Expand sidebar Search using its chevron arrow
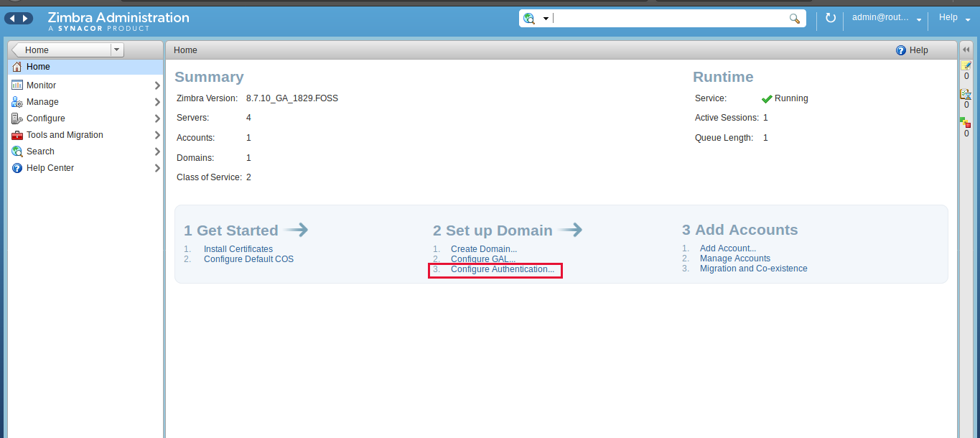Screen dimensions: 980x438 pyautogui.click(x=157, y=152)
